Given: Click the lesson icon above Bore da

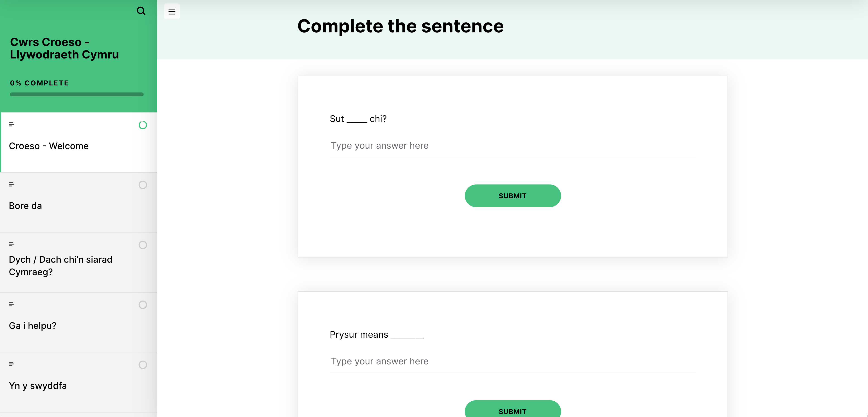Looking at the screenshot, I should (x=12, y=184).
